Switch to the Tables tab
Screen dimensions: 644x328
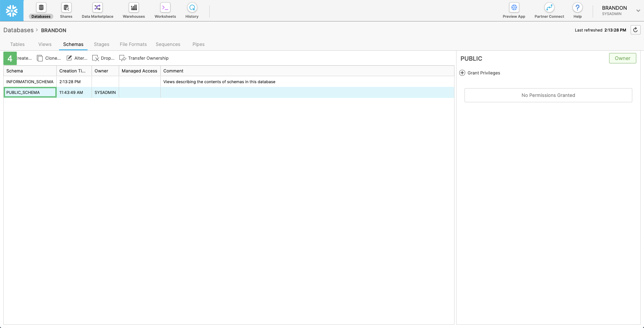[x=17, y=44]
